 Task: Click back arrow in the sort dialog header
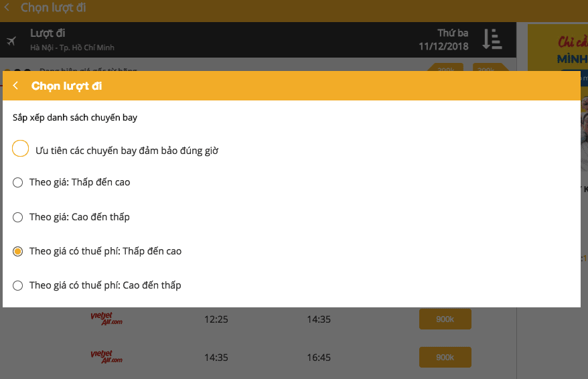[x=15, y=86]
